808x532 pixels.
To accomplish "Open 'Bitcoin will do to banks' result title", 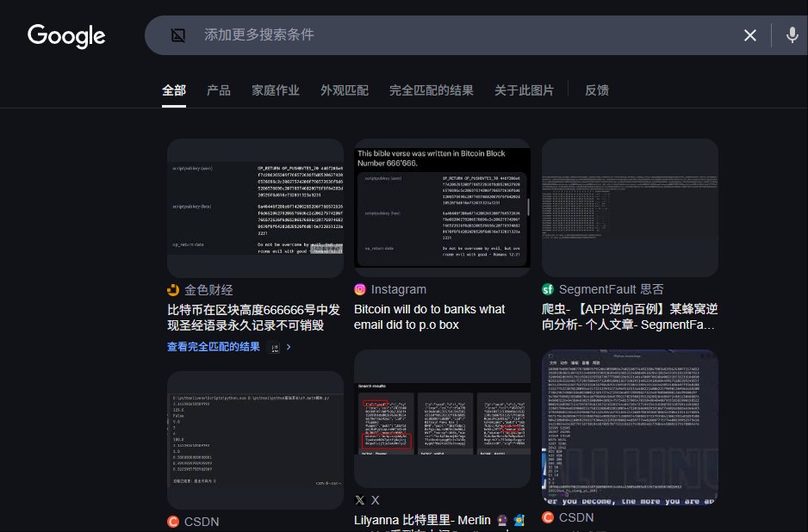I will [429, 317].
